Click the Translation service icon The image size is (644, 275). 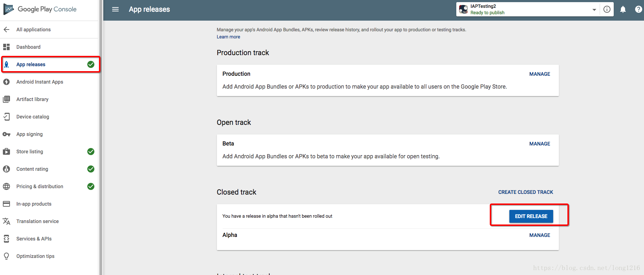tap(6, 221)
